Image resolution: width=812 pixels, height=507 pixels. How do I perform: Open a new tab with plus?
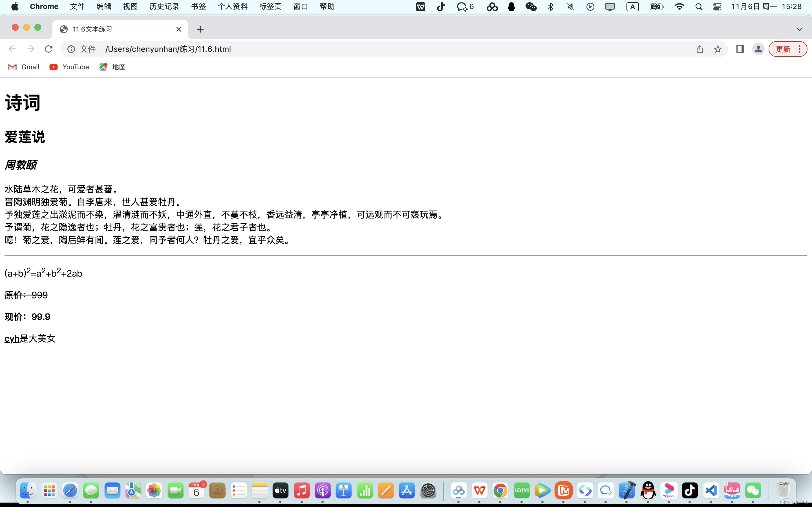point(200,30)
